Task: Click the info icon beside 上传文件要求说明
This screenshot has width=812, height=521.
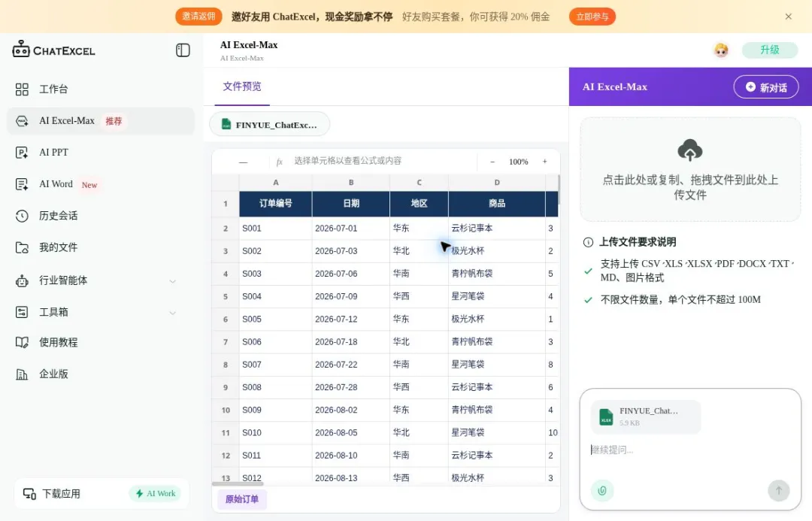Action: (x=588, y=242)
